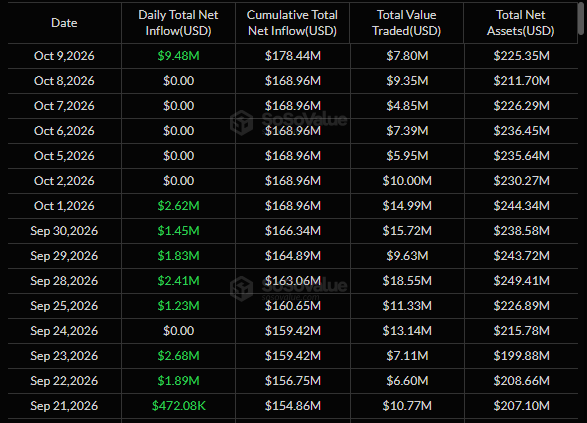The height and width of the screenshot is (423, 587).
Task: Select the Sep 29,2026 date cell
Action: (64, 256)
